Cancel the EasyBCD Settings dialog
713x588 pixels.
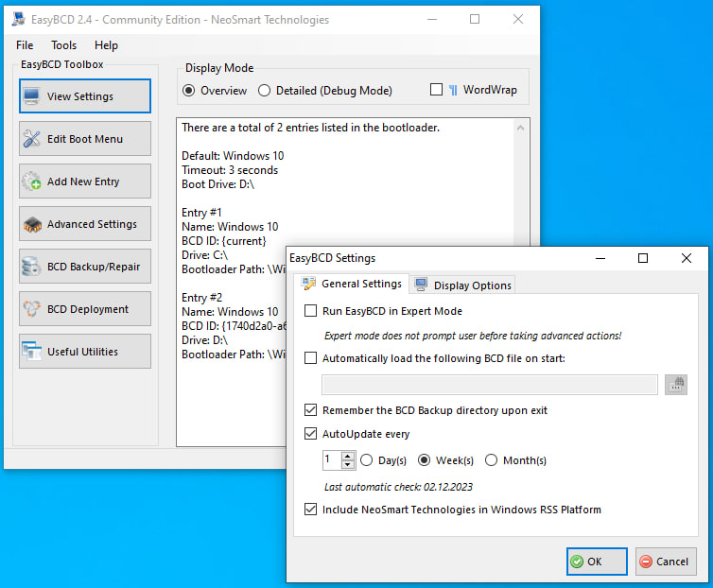(x=666, y=562)
